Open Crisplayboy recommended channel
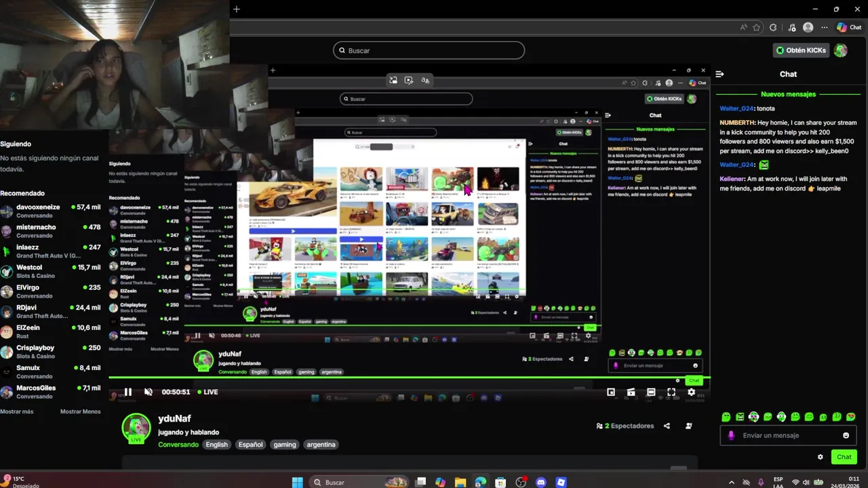This screenshot has height=488, width=868. coord(51,352)
